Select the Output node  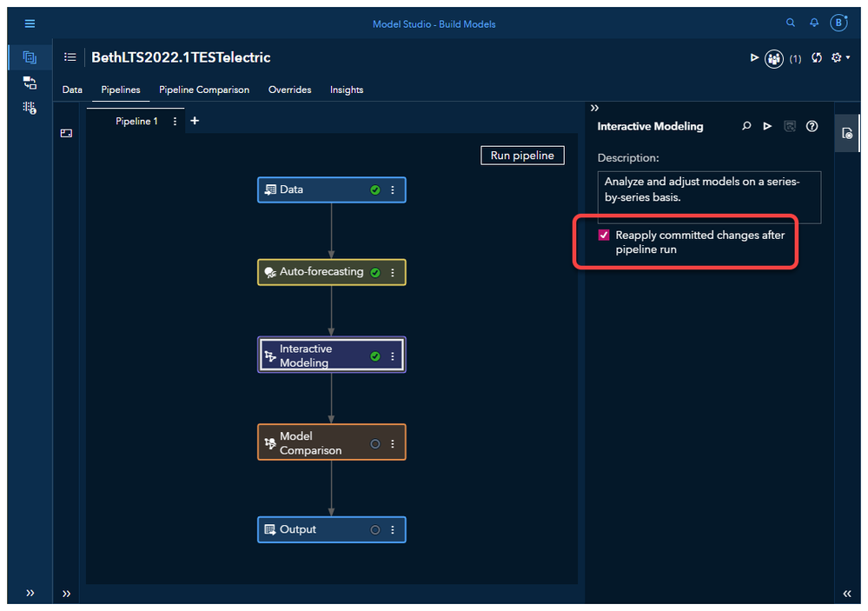coord(332,529)
